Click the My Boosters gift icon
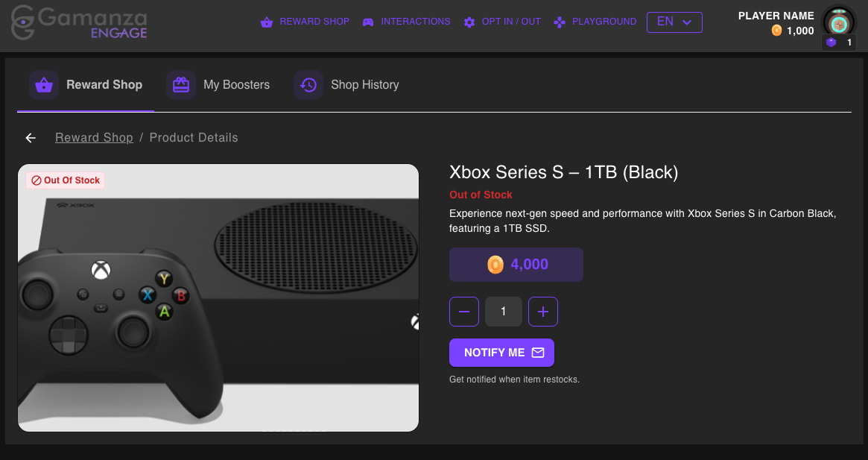 coord(181,85)
